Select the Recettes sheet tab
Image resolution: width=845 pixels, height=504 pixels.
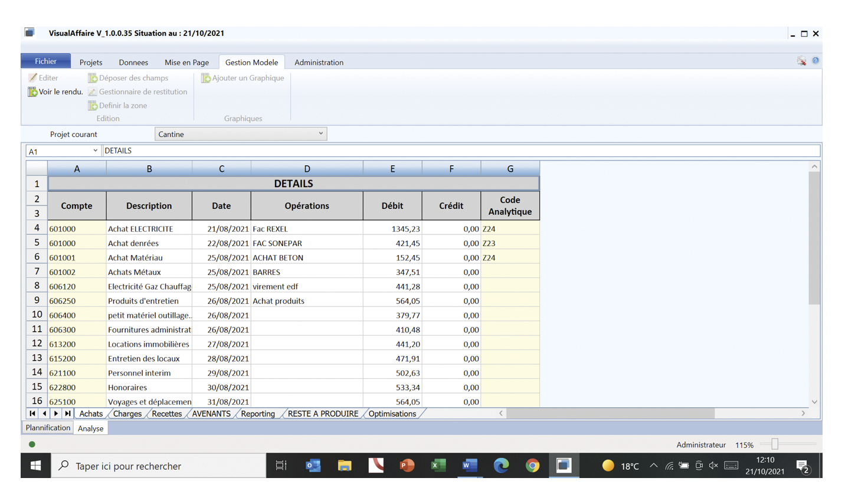[x=166, y=414]
